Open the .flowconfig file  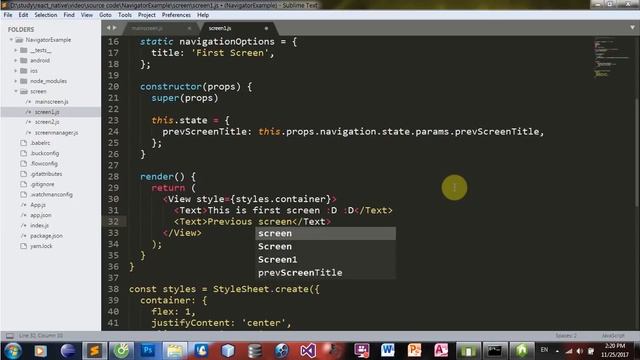(x=44, y=163)
